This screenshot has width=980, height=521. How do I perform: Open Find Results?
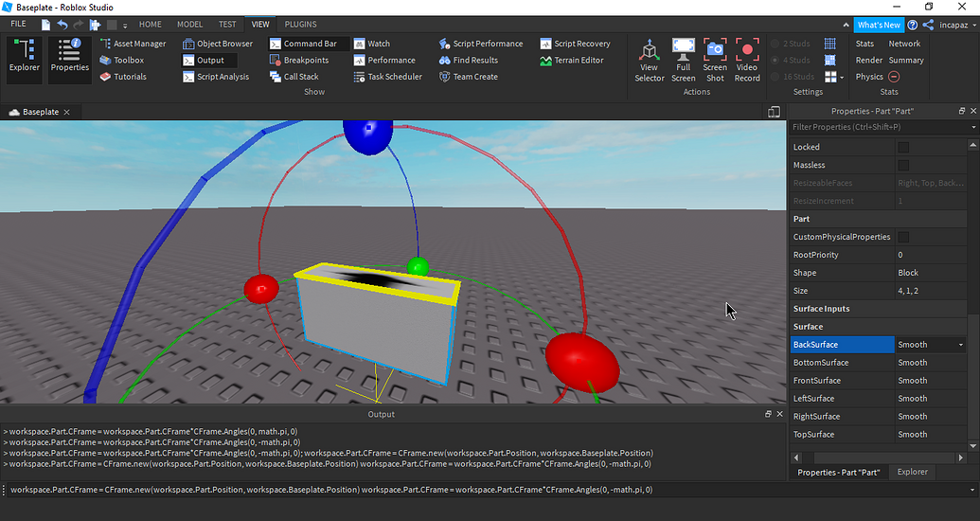tap(468, 60)
